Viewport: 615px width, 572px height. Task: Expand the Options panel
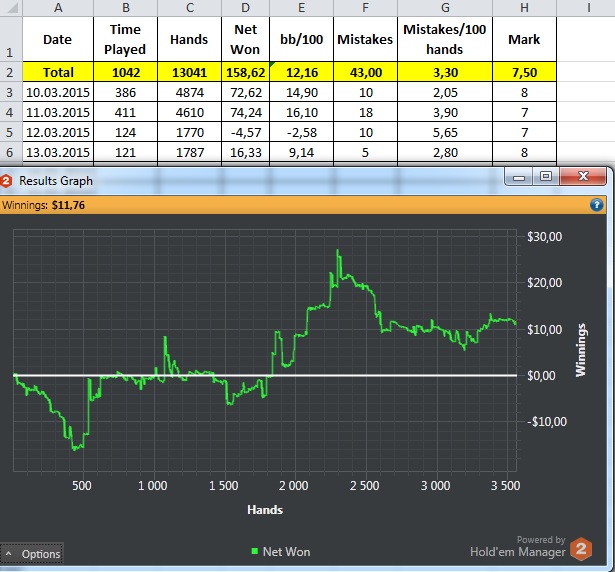click(x=32, y=554)
